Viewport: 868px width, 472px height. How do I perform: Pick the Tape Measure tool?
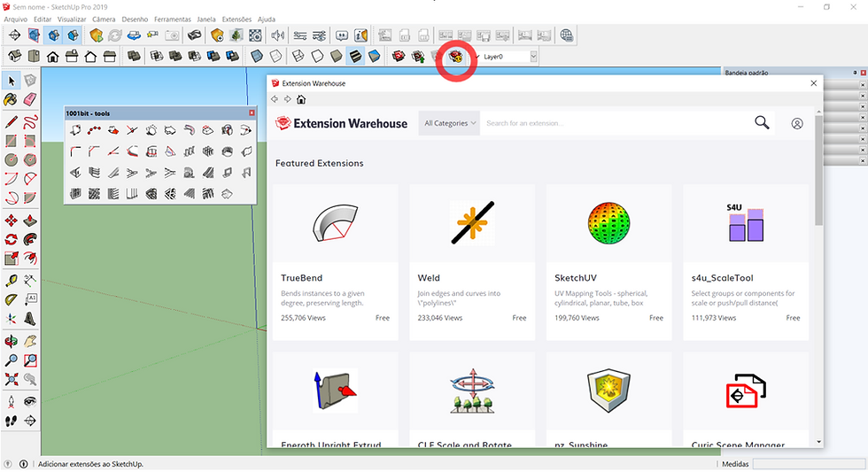tap(11, 281)
